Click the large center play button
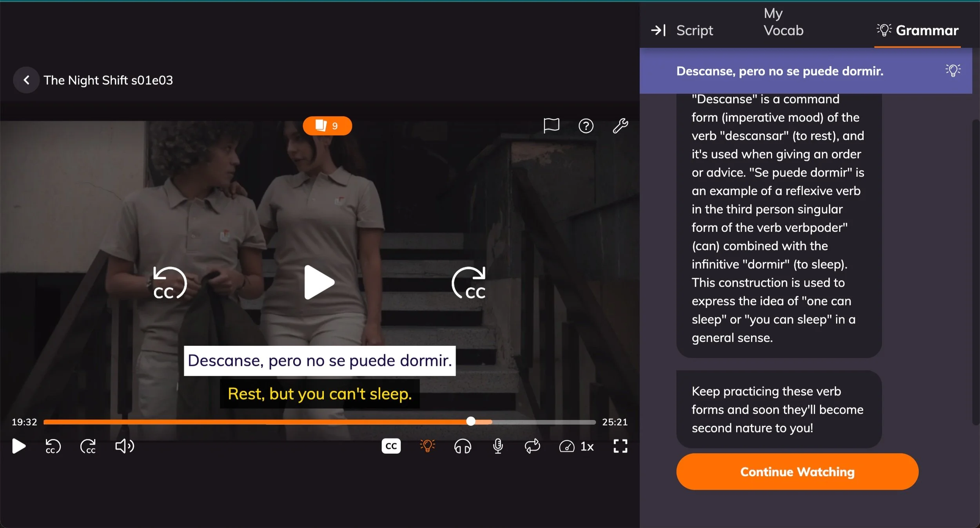Image resolution: width=980 pixels, height=528 pixels. tap(319, 282)
